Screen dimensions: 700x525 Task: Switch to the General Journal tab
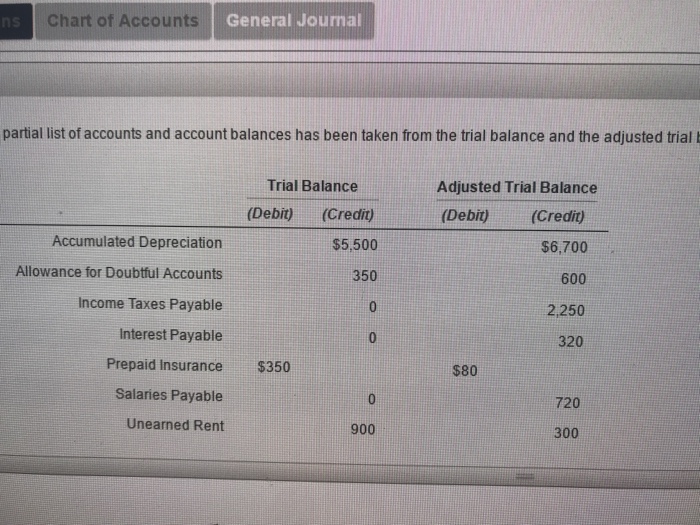pos(294,21)
